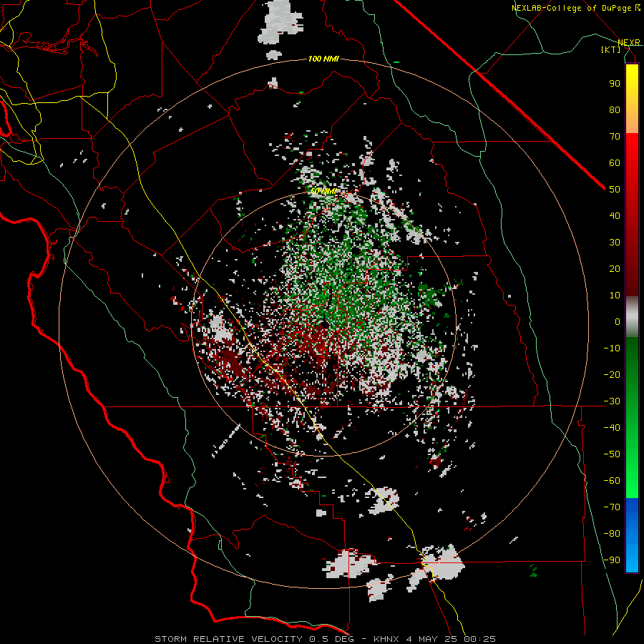Select the 50 NMI range ring label
644x644 pixels.
point(323,191)
